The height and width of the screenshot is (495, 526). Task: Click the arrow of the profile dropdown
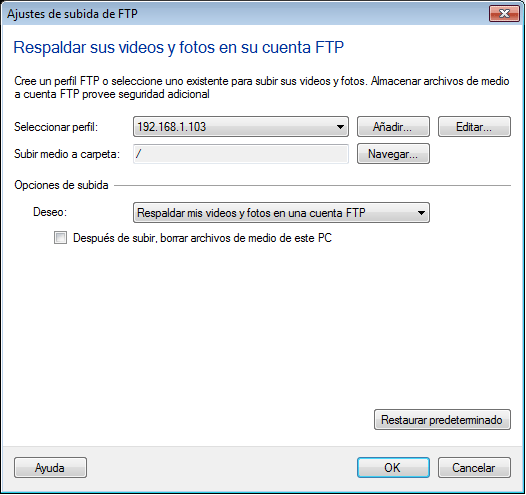coord(340,127)
